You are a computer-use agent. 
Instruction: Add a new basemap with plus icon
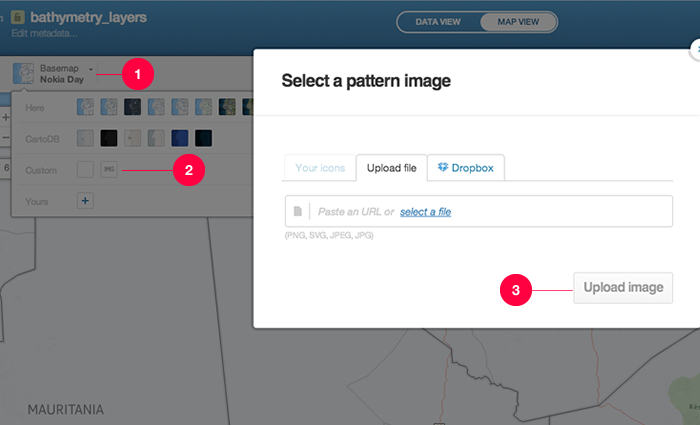pos(85,201)
